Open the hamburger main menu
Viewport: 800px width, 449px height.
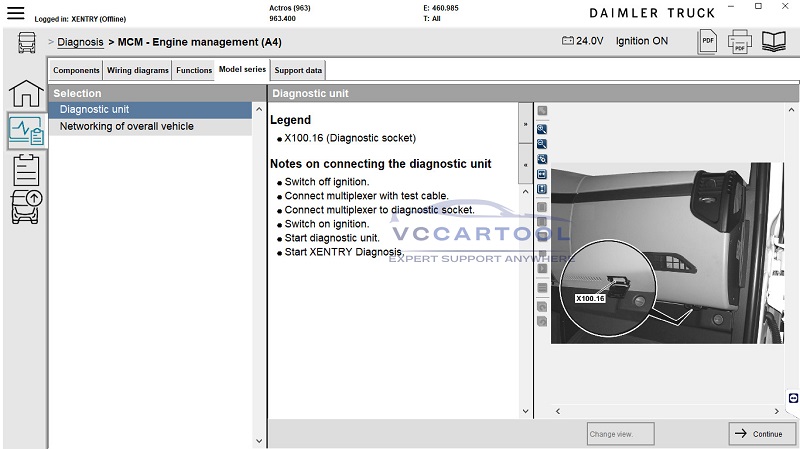click(x=15, y=13)
